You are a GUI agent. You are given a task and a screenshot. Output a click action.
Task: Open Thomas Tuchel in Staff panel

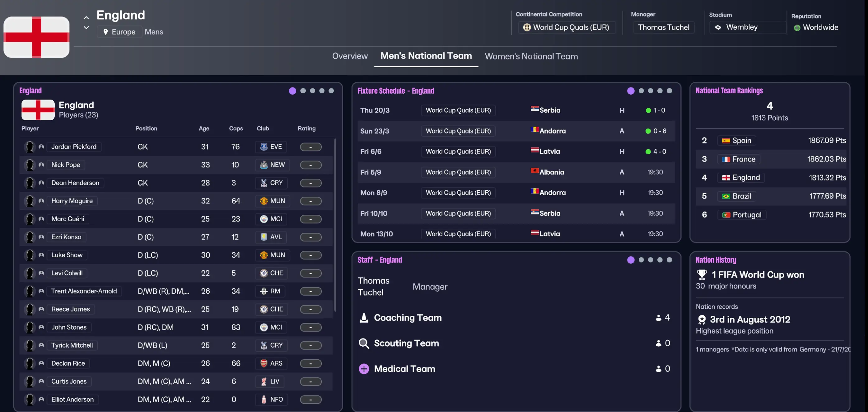point(373,287)
